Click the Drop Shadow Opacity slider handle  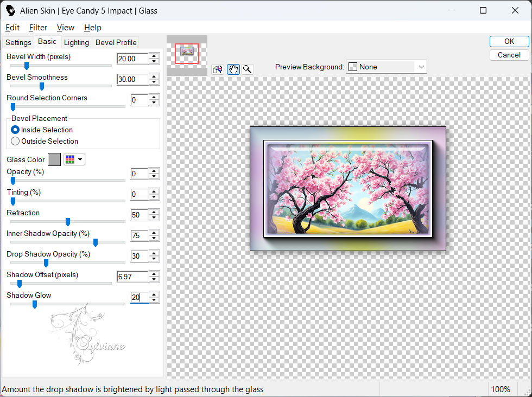tap(46, 263)
